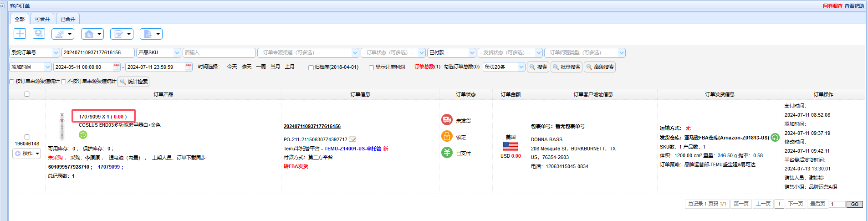Open the end date calendar picker icon

point(189,67)
